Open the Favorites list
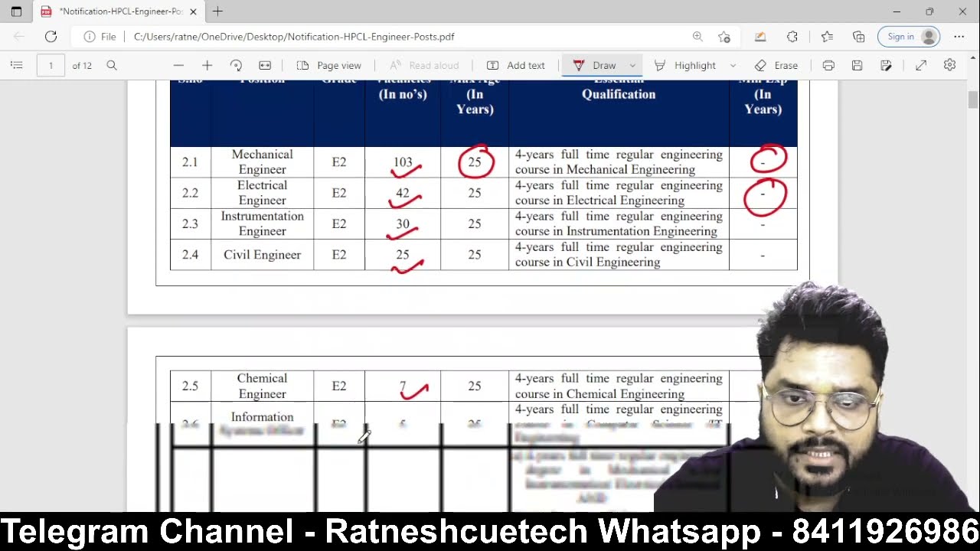Viewport: 980px width, 551px height. (x=827, y=37)
